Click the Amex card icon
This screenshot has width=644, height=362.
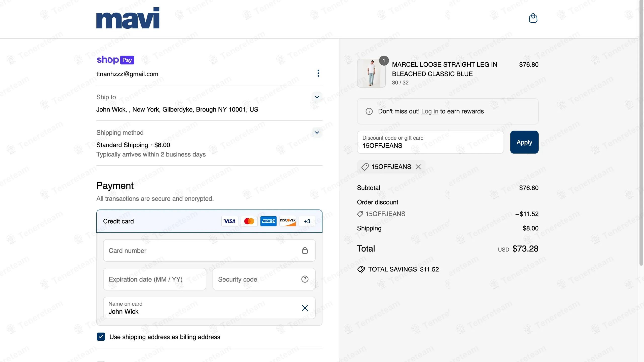click(268, 221)
